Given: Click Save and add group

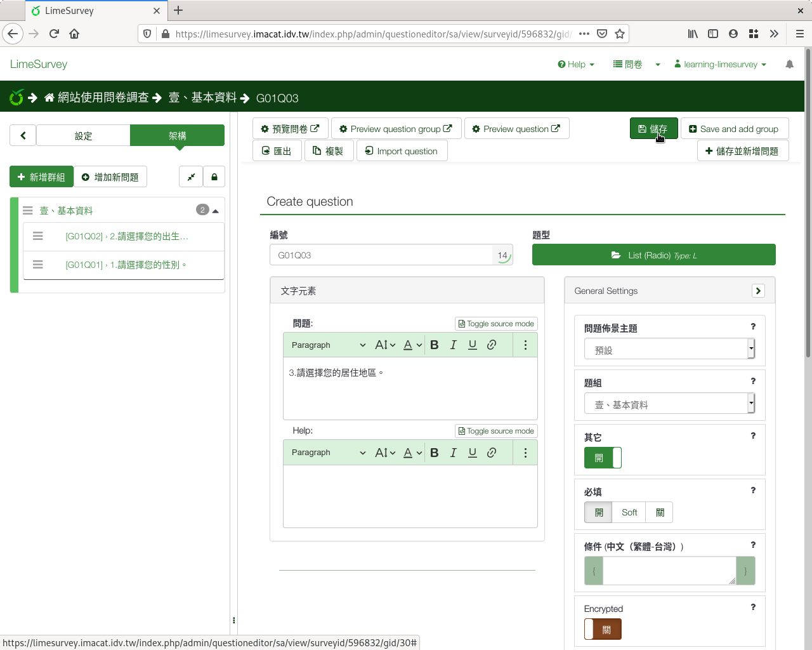Looking at the screenshot, I should pos(735,129).
